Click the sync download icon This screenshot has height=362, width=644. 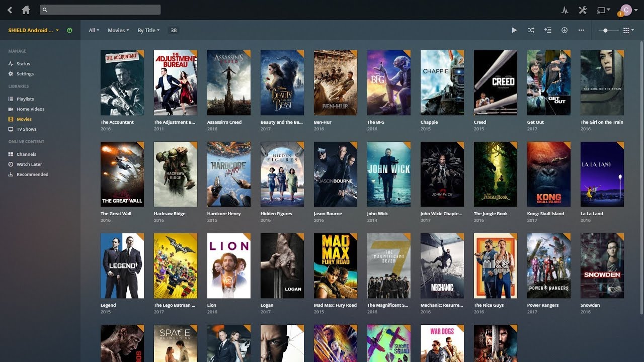pyautogui.click(x=565, y=30)
